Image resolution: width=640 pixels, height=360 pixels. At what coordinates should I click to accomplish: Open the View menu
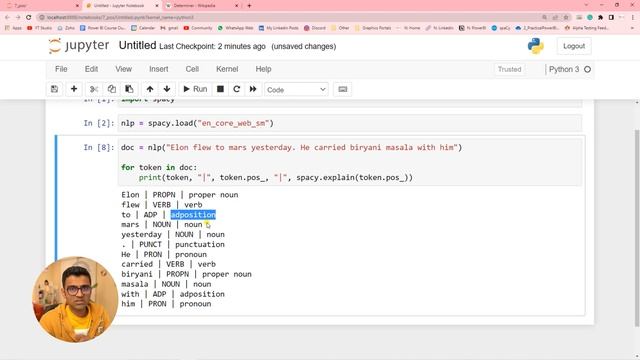[123, 69]
